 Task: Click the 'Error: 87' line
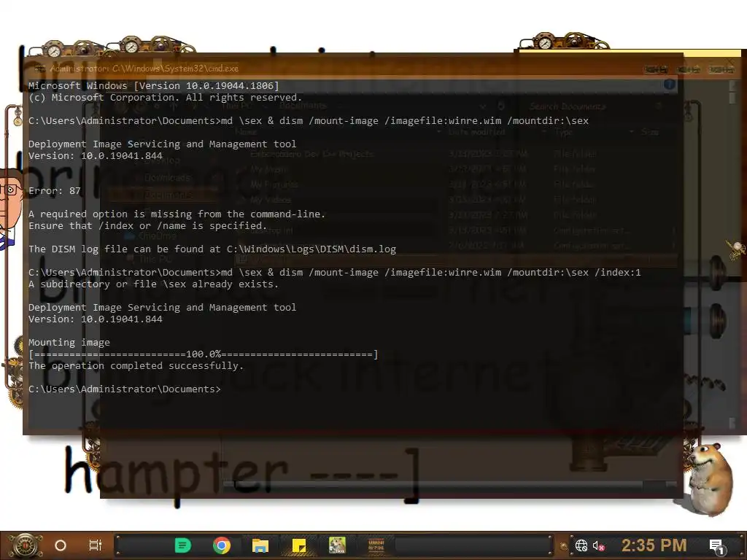55,191
